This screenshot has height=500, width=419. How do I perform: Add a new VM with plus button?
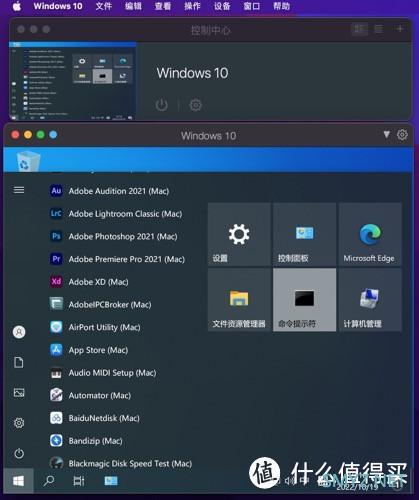[400, 29]
